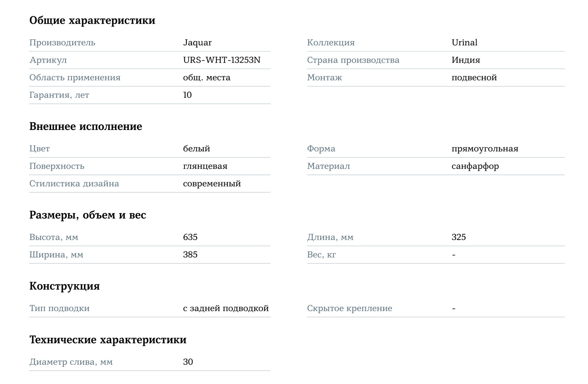Viewport: 588px width, 384px height.
Task: Click the белый color value
Action: point(196,149)
